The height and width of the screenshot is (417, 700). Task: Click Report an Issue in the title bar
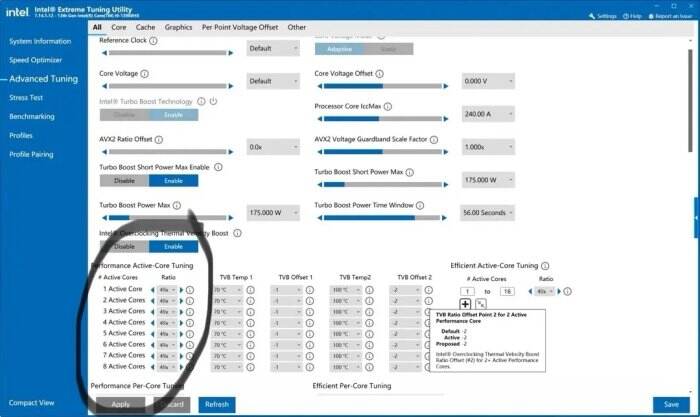670,16
